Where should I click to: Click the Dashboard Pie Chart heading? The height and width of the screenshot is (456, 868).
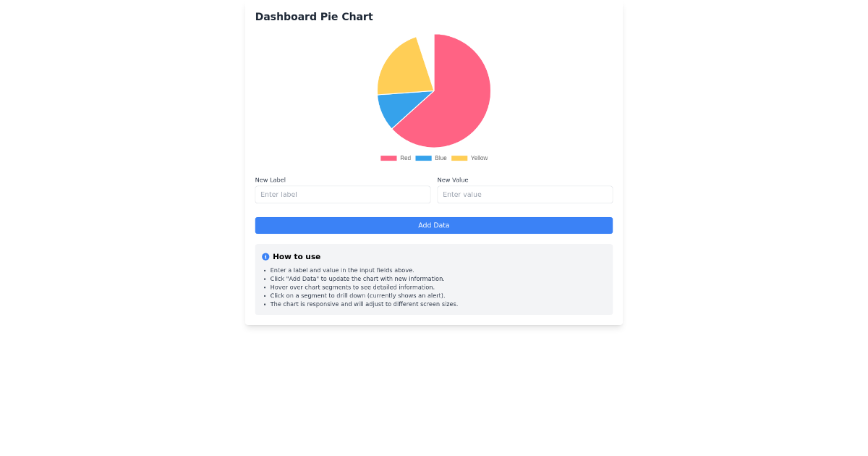(x=314, y=16)
